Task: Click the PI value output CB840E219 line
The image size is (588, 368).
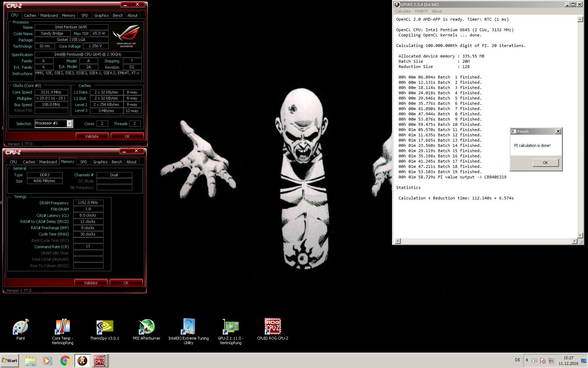Action: pos(452,177)
